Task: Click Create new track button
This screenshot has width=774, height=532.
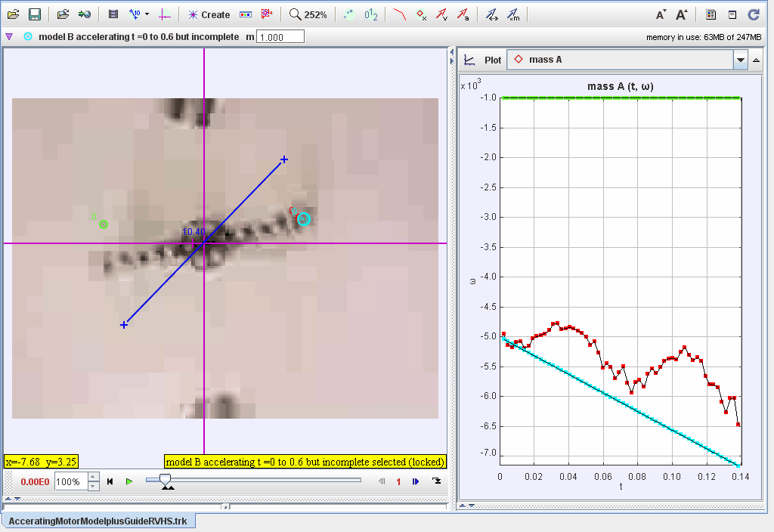Action: pyautogui.click(x=209, y=15)
